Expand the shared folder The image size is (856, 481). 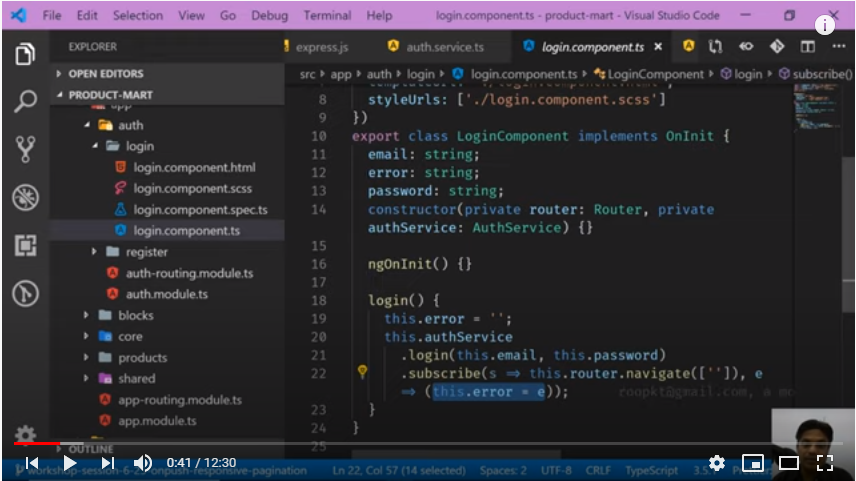click(x=86, y=378)
